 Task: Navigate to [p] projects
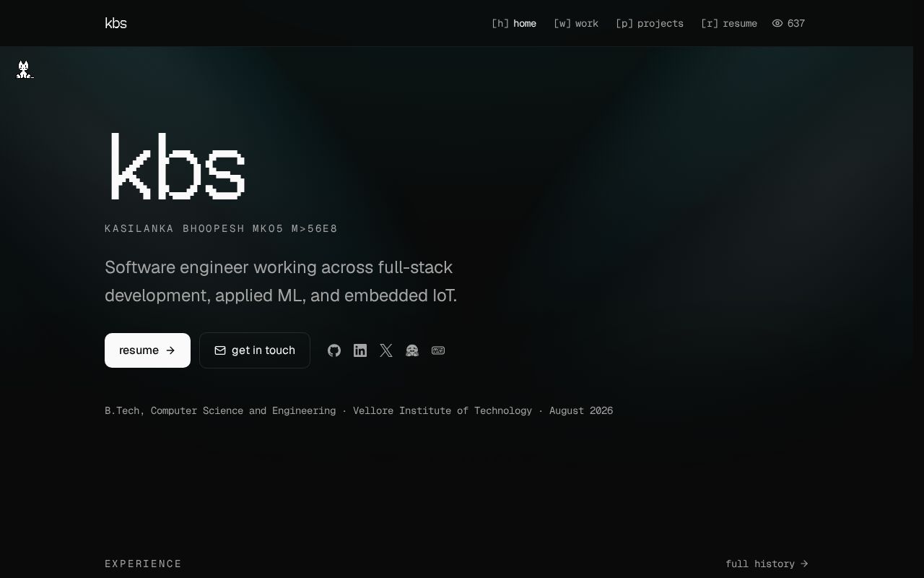(650, 23)
